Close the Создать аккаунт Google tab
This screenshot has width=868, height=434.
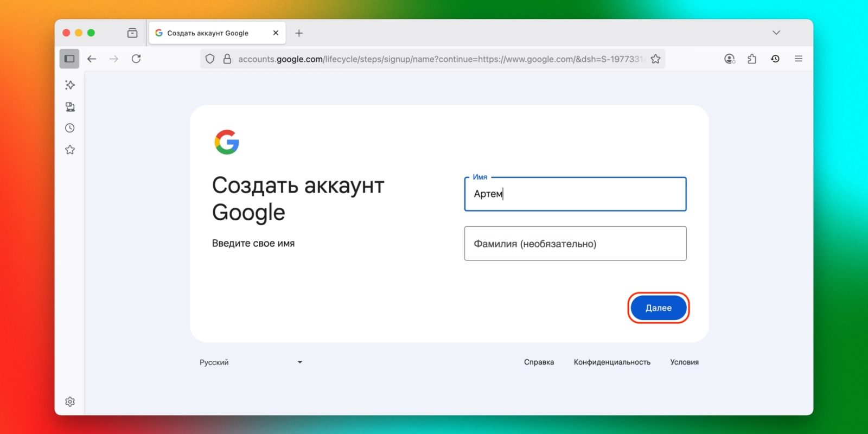coord(276,33)
